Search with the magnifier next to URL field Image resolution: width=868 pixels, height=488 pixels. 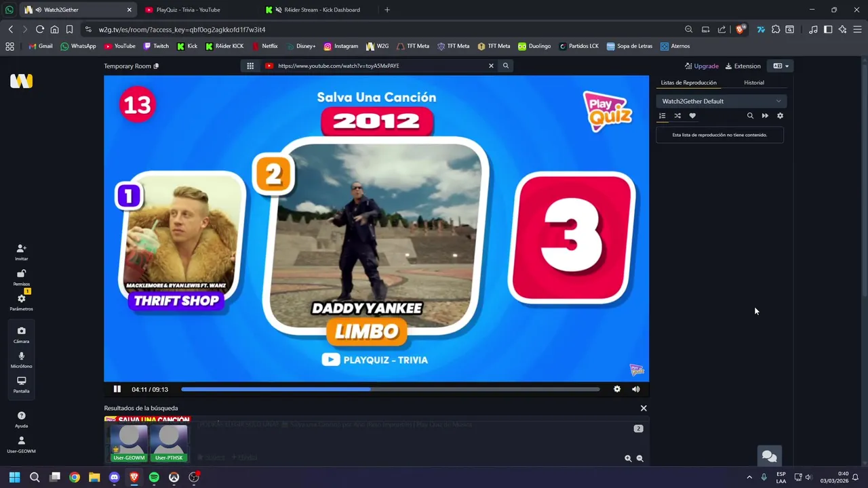coord(506,66)
